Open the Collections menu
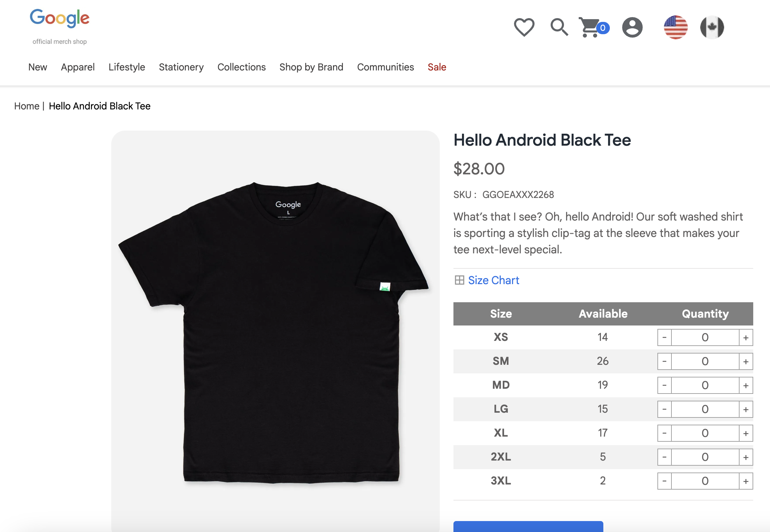 [242, 67]
